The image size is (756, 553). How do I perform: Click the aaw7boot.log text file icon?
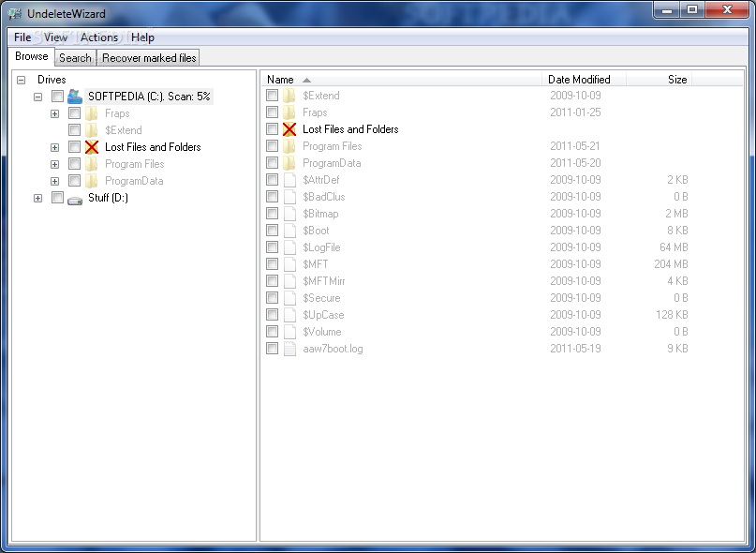(289, 349)
